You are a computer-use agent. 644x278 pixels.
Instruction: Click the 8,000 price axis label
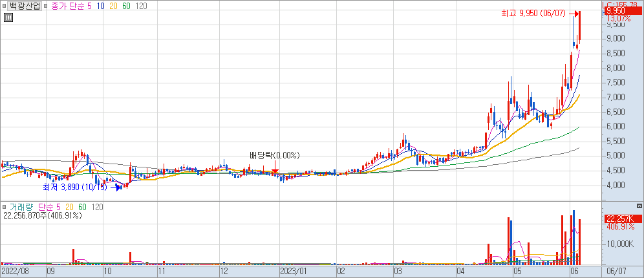616,68
